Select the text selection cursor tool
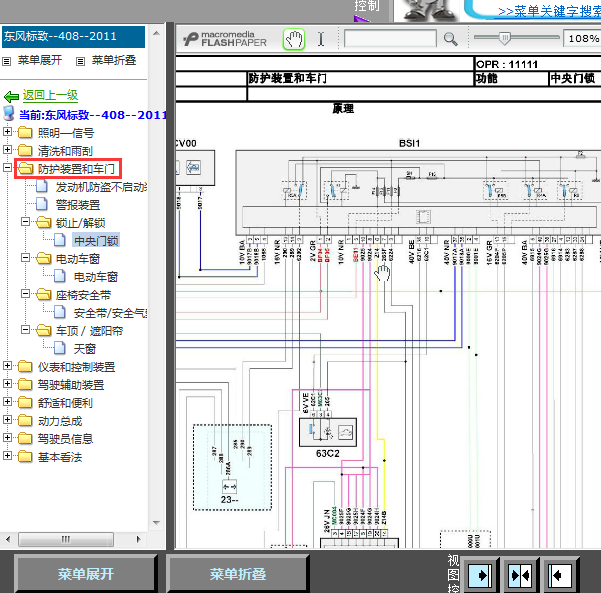This screenshot has width=601, height=593. click(321, 39)
